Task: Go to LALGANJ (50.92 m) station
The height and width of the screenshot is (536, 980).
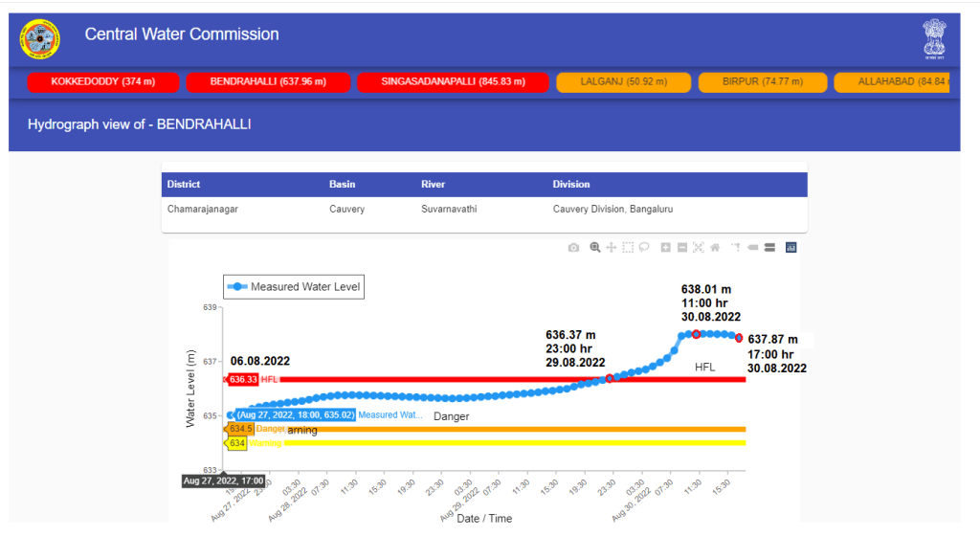Action: click(623, 82)
